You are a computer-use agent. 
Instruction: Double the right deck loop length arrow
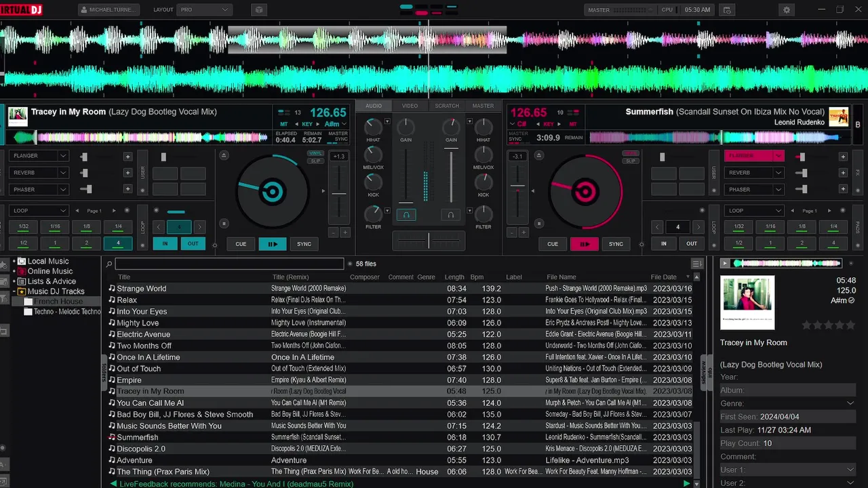pyautogui.click(x=698, y=227)
